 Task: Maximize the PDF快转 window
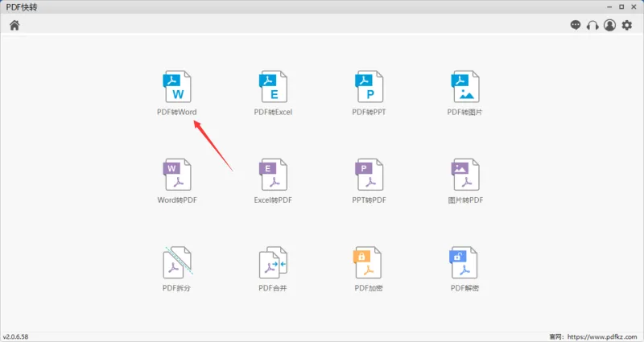(621, 7)
